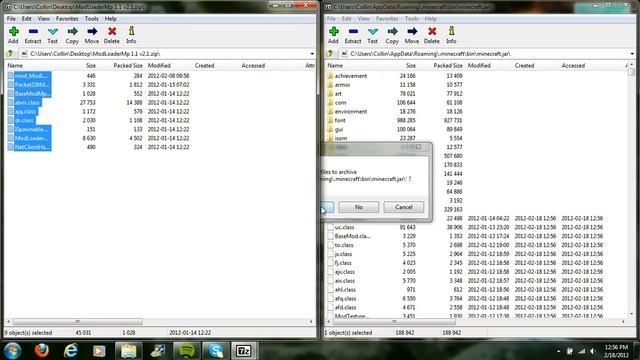640x360 pixels.
Task: Open Edit menu in left window
Action: coord(27,19)
